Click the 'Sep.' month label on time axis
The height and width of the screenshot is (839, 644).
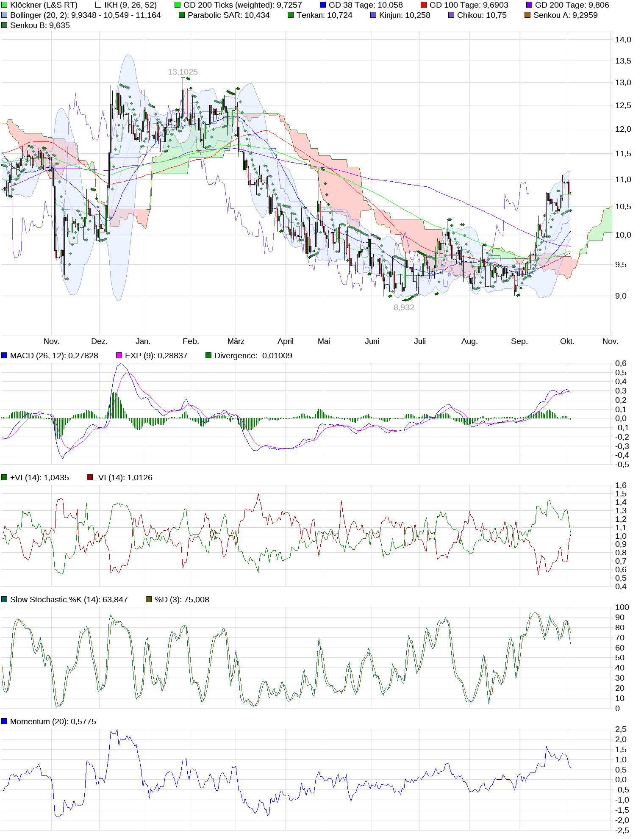(x=519, y=341)
